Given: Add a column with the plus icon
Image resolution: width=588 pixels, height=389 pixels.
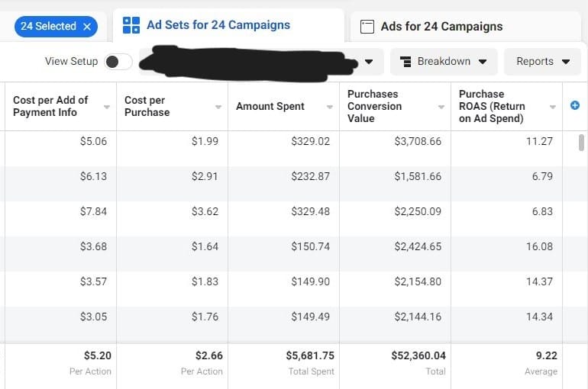Looking at the screenshot, I should click(575, 106).
